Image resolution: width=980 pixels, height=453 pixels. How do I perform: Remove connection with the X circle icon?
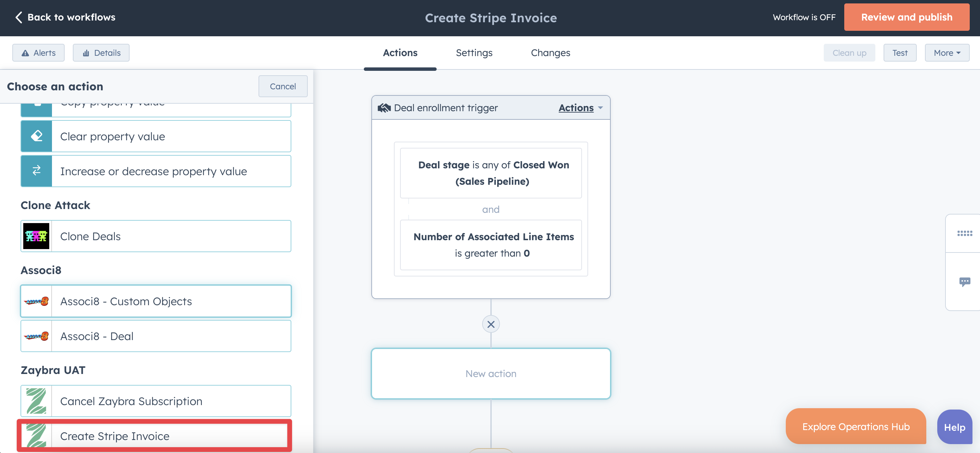[x=491, y=324]
